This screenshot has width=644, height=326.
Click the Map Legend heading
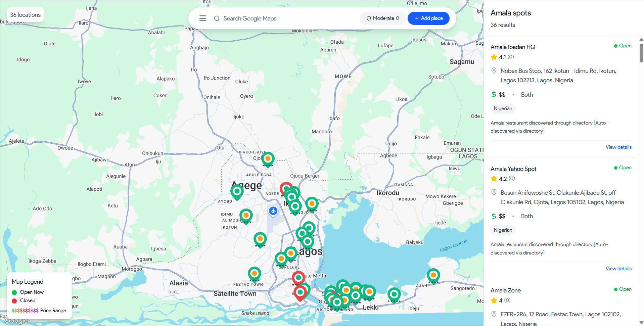[28, 282]
